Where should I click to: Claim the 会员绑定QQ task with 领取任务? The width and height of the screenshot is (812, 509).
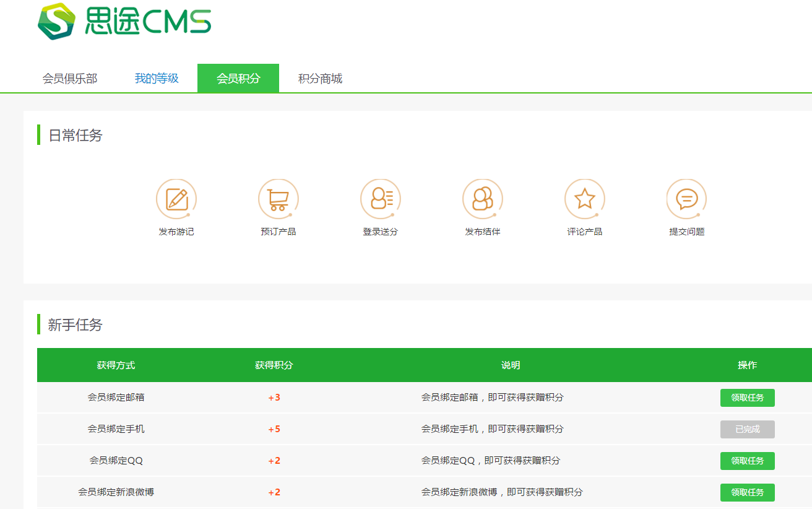click(747, 461)
